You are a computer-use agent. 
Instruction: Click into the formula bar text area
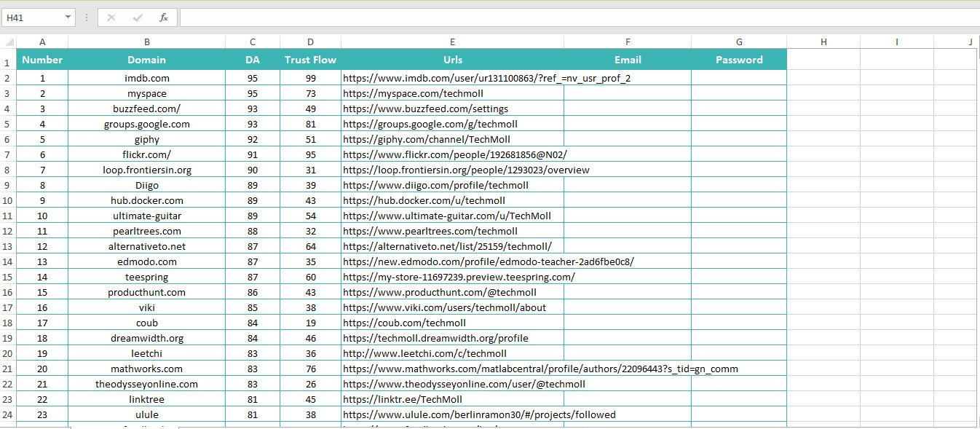575,17
